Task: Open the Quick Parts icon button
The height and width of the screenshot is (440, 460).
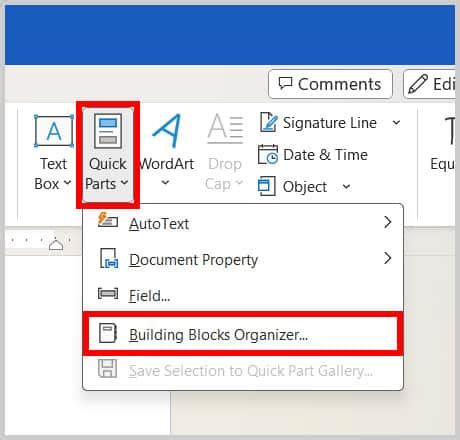Action: point(108,131)
